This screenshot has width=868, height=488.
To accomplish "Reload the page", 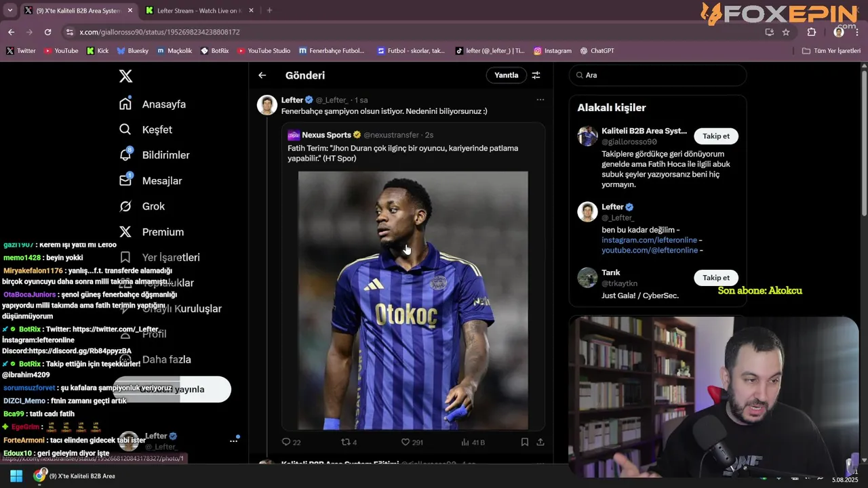I will click(x=47, y=32).
